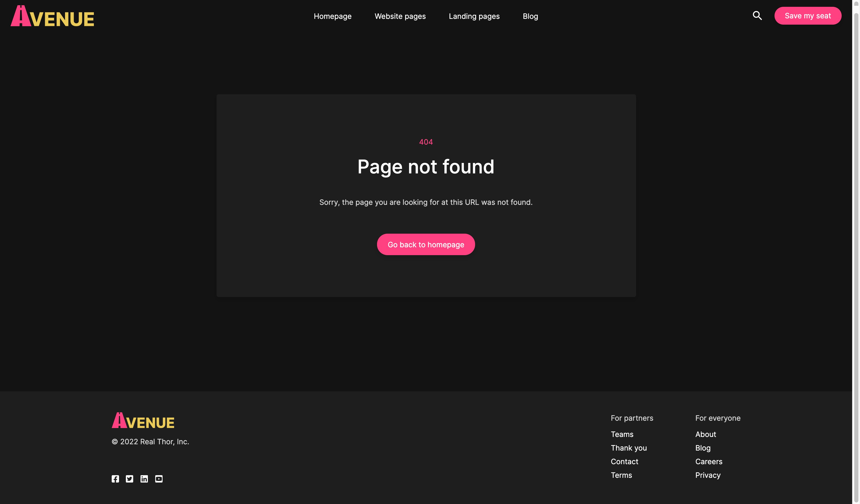Open the Teams footer link
The width and height of the screenshot is (860, 504).
[622, 434]
